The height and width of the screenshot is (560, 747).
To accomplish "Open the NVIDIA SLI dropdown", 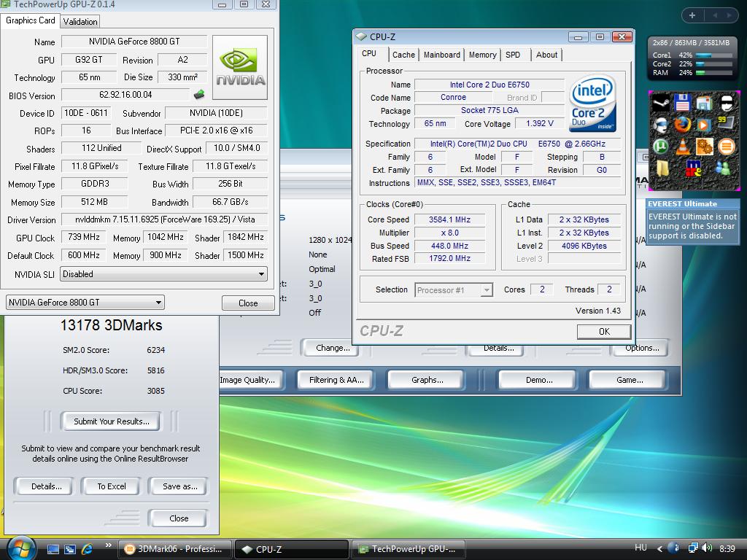I will pyautogui.click(x=163, y=274).
